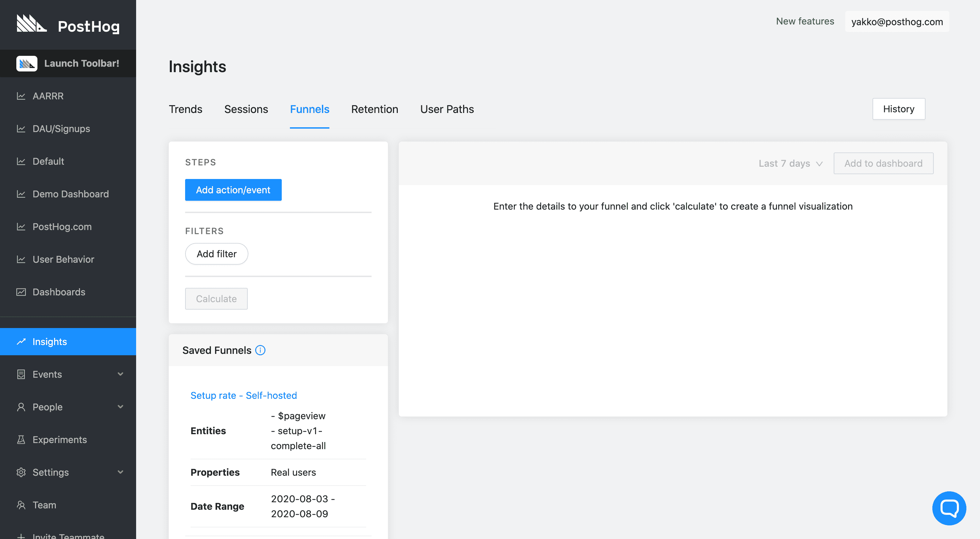Click the PostHog logo icon
The width and height of the screenshot is (980, 539).
(x=32, y=23)
